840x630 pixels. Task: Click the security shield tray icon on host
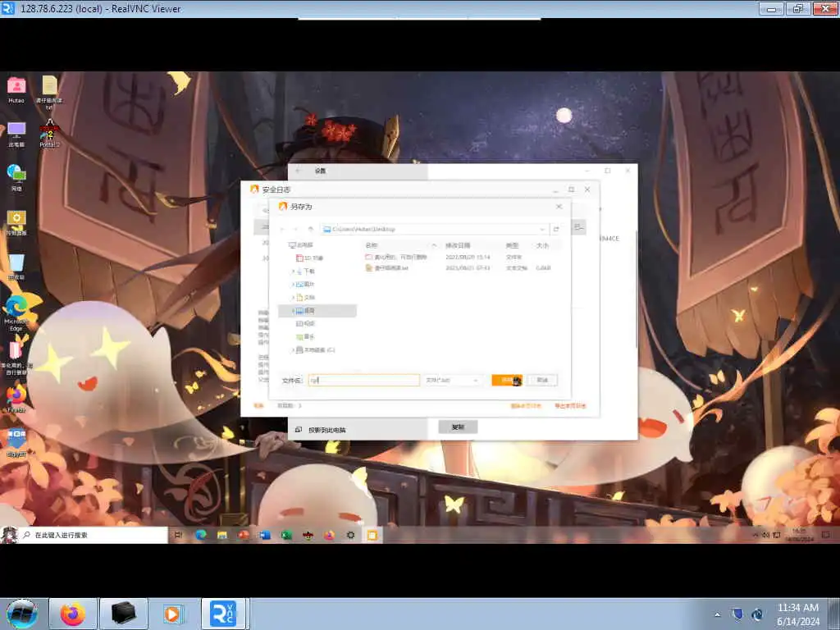point(737,614)
